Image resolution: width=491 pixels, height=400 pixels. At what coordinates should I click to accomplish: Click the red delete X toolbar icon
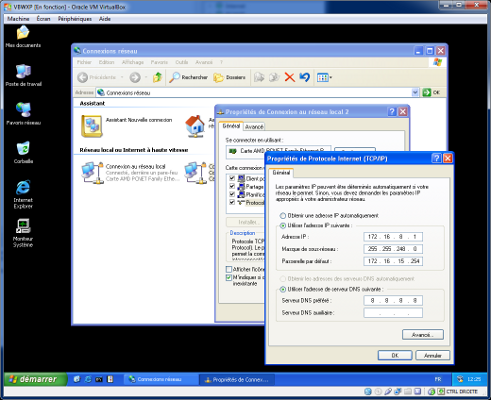(290, 77)
